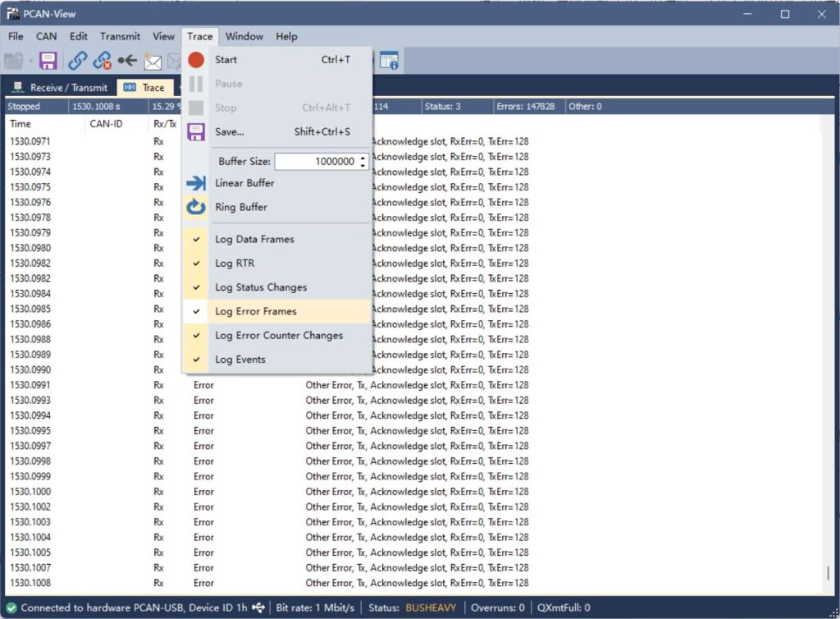840x619 pixels.
Task: Maximize the PCAN-View window
Action: [785, 15]
